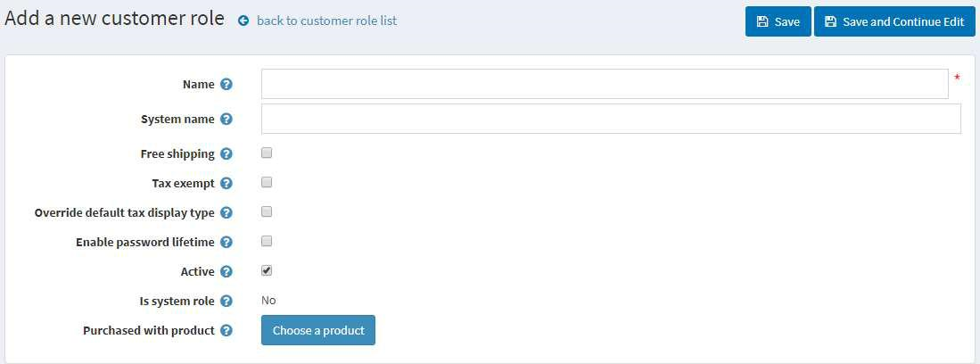Click the help icon beside System name
The height and width of the screenshot is (364, 980).
pos(226,119)
